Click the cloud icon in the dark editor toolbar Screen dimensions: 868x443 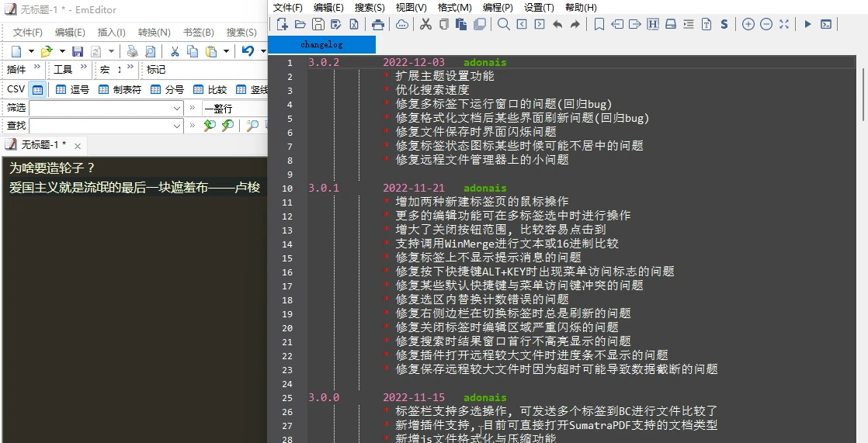(x=401, y=24)
